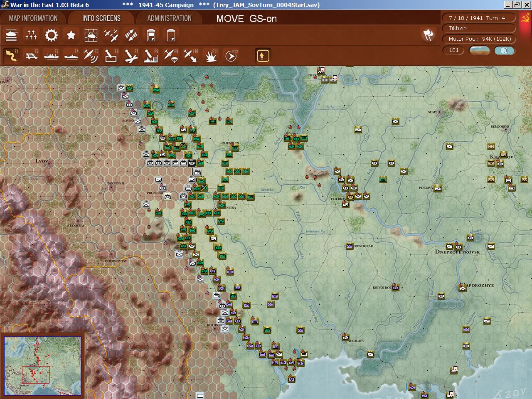Image resolution: width=532 pixels, height=399 pixels.
Task: Select the unit counter beside Poltava label
Action: pyautogui.click(x=437, y=188)
